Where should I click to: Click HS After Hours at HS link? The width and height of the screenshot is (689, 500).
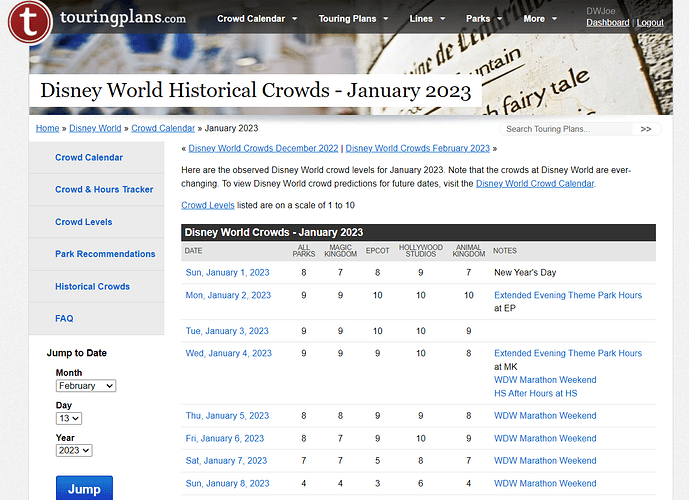(535, 394)
